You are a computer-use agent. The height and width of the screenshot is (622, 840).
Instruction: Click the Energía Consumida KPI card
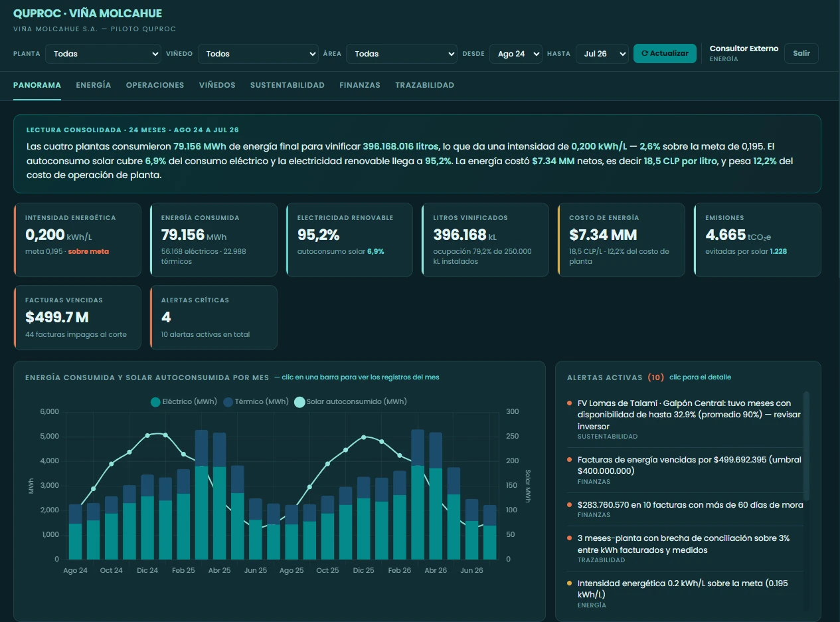[212, 240]
